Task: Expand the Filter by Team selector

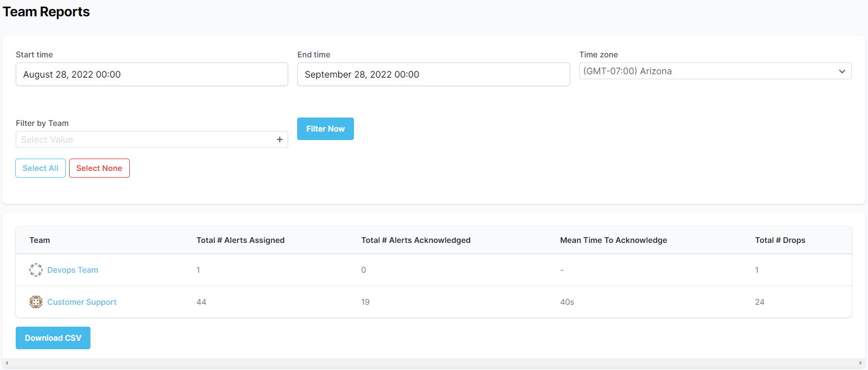Action: tap(146, 139)
